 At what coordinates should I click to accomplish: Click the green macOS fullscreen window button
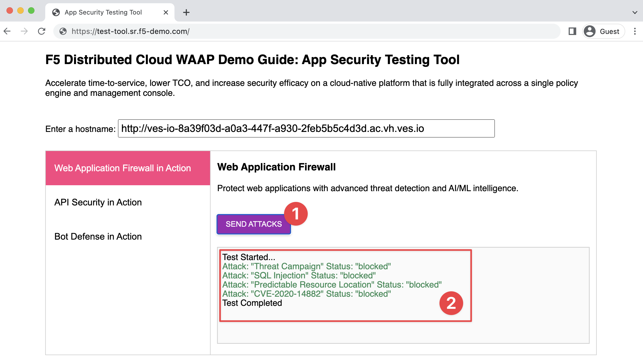(31, 10)
